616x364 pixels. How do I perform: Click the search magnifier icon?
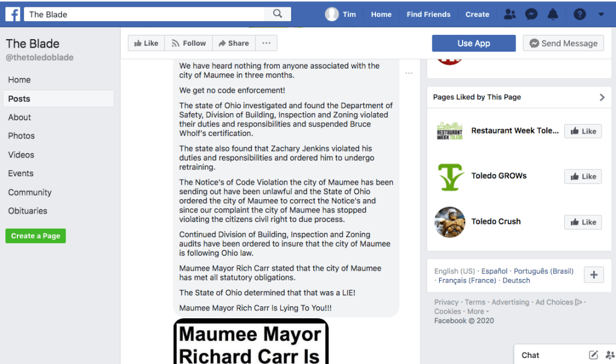click(x=277, y=14)
